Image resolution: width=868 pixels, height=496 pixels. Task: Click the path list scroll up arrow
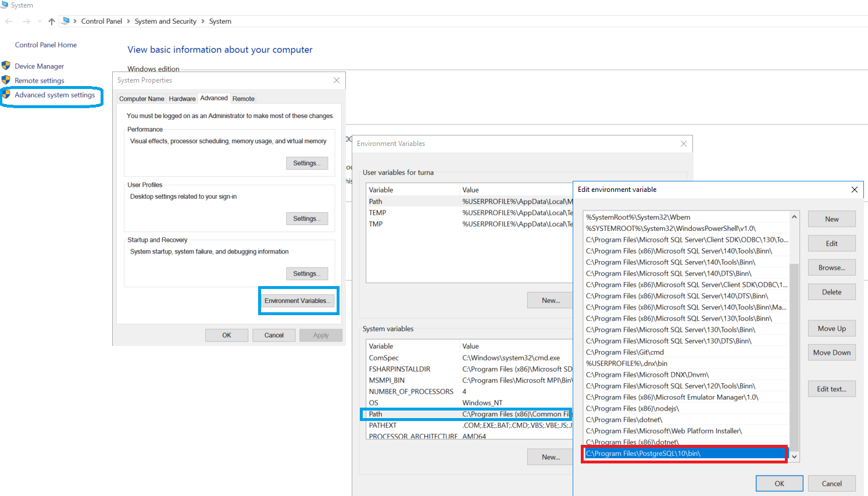pos(794,217)
